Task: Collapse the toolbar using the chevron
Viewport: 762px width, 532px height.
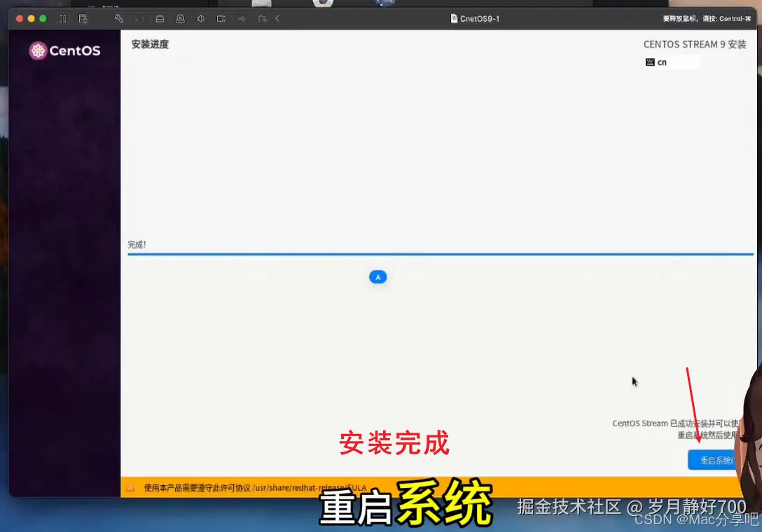Action: [x=277, y=19]
